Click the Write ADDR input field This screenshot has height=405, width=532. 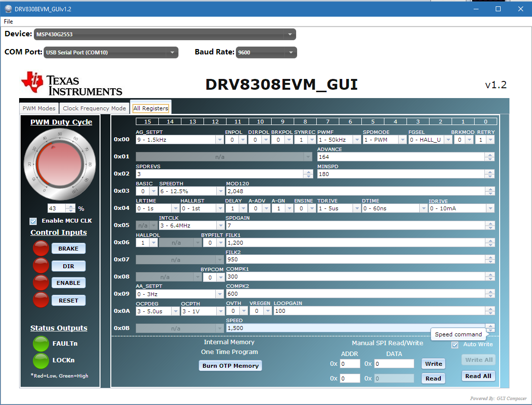coord(350,364)
